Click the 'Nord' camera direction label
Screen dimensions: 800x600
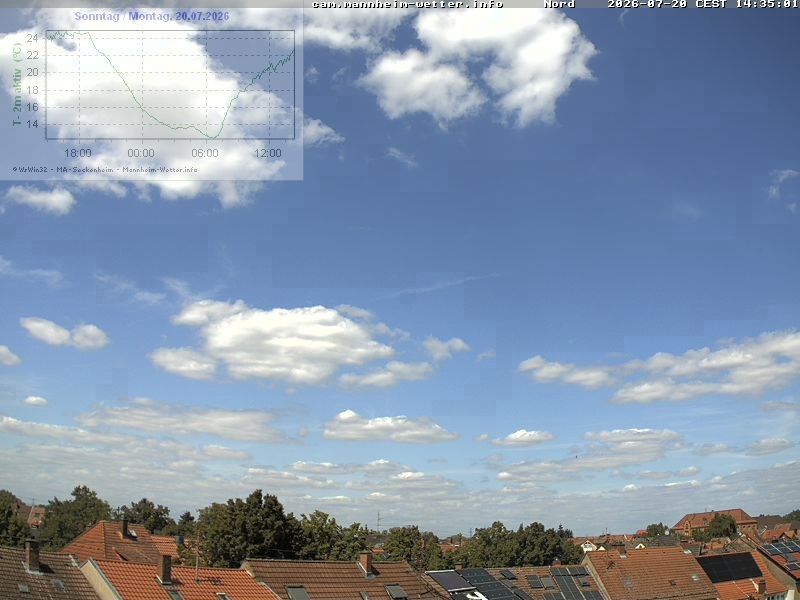tap(559, 4)
